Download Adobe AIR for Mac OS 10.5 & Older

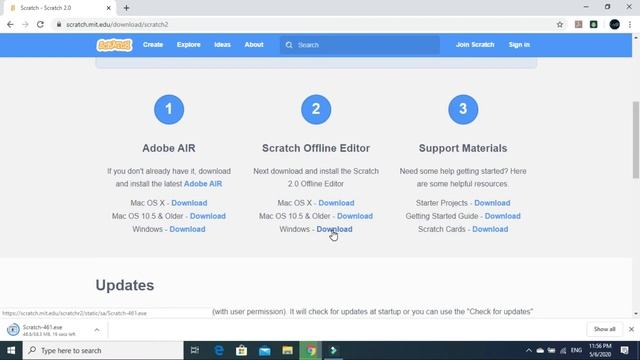click(x=207, y=216)
